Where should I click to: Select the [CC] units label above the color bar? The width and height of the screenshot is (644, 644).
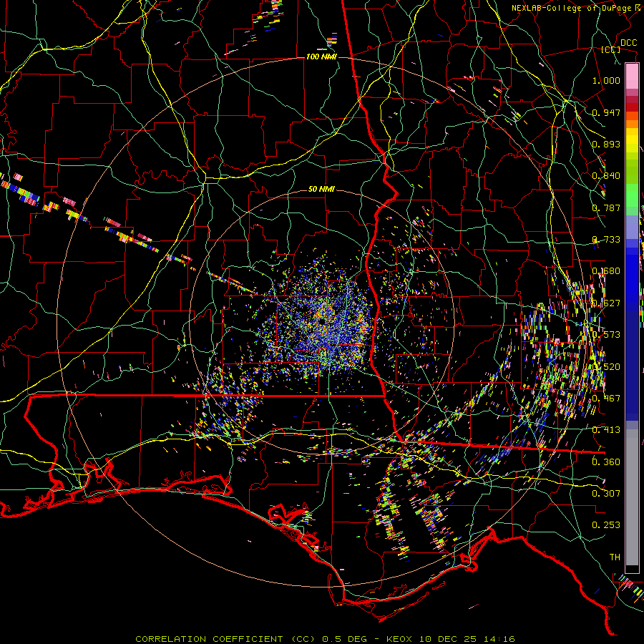coord(611,49)
